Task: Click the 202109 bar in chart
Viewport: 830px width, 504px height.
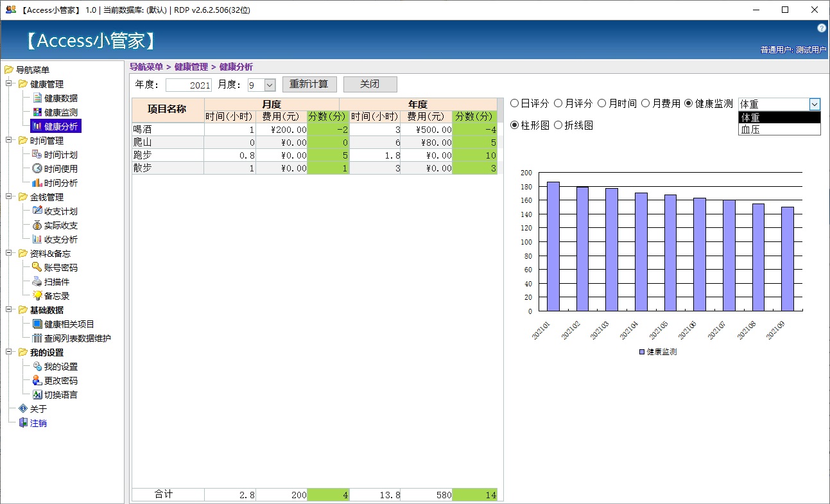Action: (x=787, y=259)
